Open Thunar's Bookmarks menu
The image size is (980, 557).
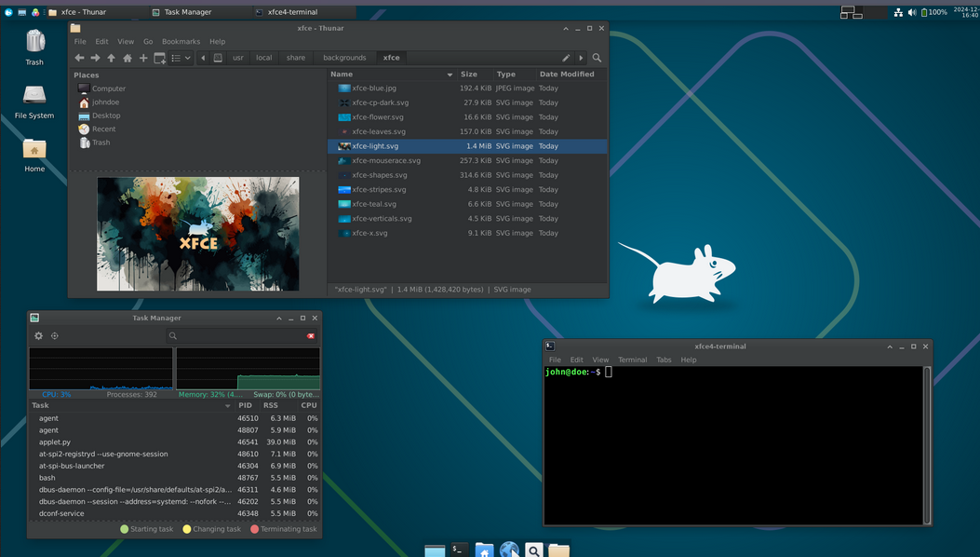pyautogui.click(x=181, y=42)
